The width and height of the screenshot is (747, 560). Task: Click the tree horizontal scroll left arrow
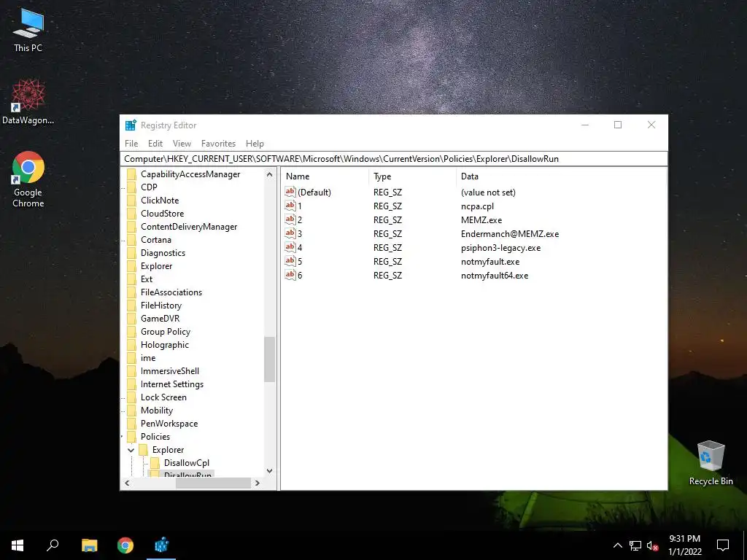coord(127,483)
